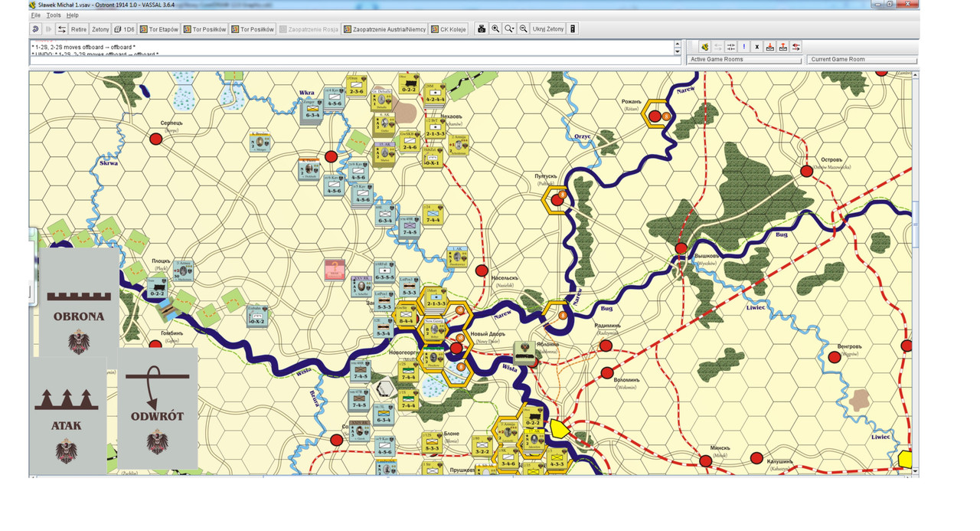Click the disabled Zaopatrzenie Rosja button
Viewport: 980px width, 531px height.
click(x=309, y=29)
